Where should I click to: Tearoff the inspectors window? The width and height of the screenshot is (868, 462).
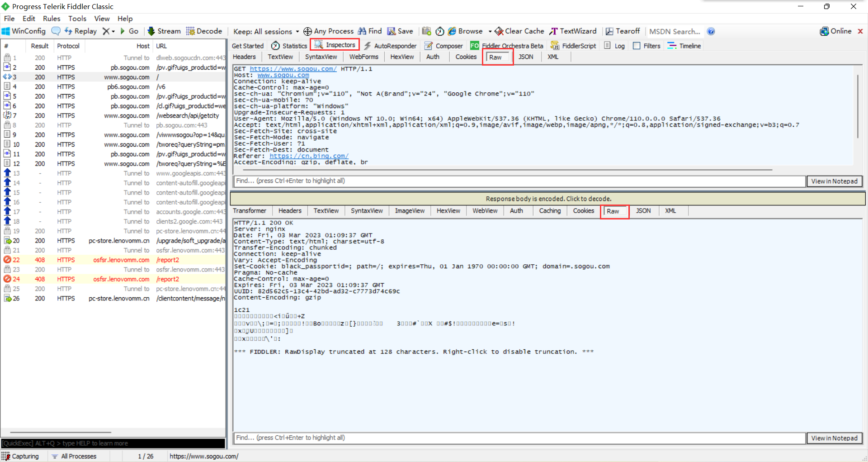tap(623, 31)
